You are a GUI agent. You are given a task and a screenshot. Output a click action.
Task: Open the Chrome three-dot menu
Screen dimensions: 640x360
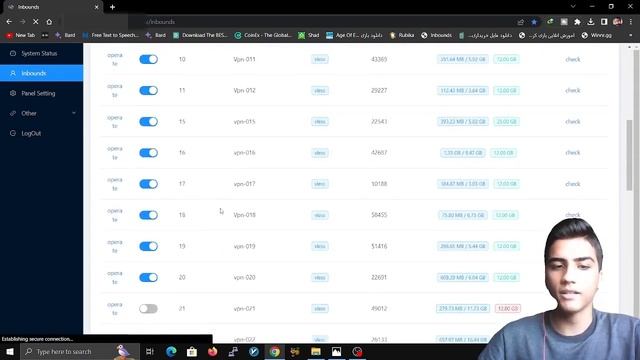631,22
